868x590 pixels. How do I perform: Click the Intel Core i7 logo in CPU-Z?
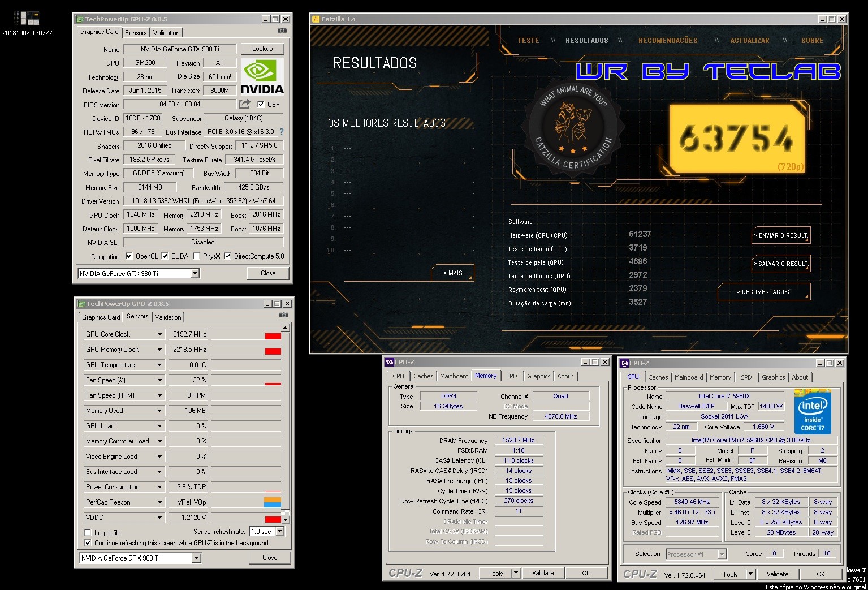pyautogui.click(x=813, y=411)
